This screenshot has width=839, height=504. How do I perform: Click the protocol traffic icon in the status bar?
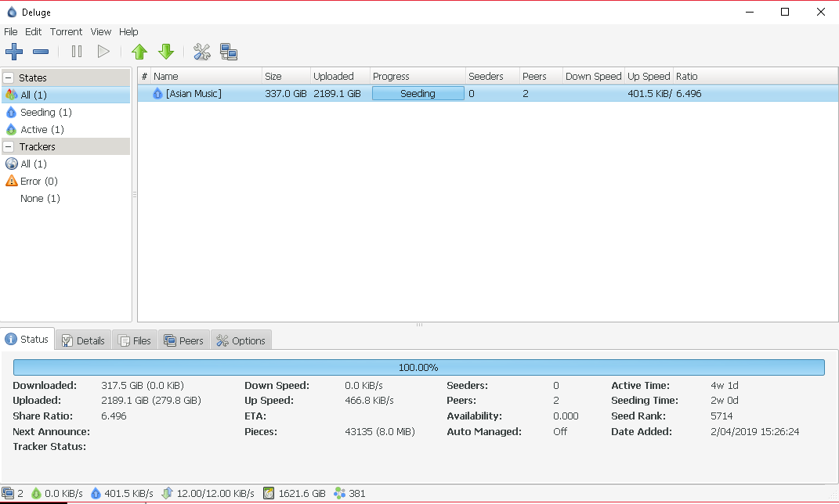coord(167,493)
